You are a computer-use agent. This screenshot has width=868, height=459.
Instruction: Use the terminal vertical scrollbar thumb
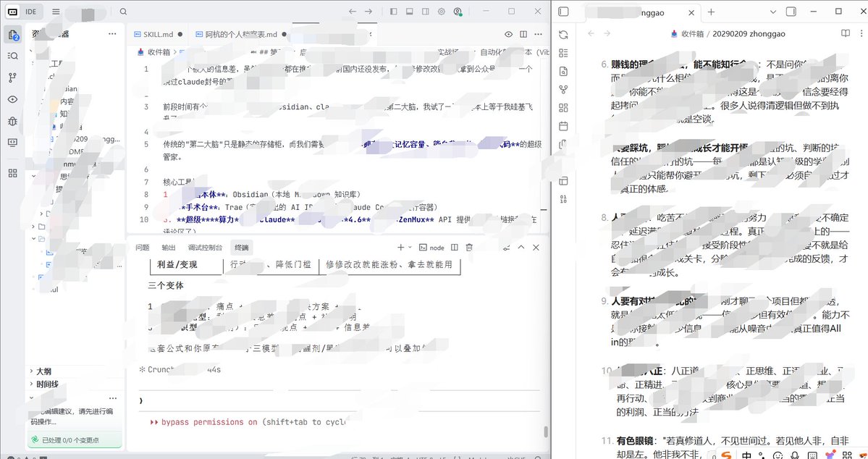[x=545, y=431]
